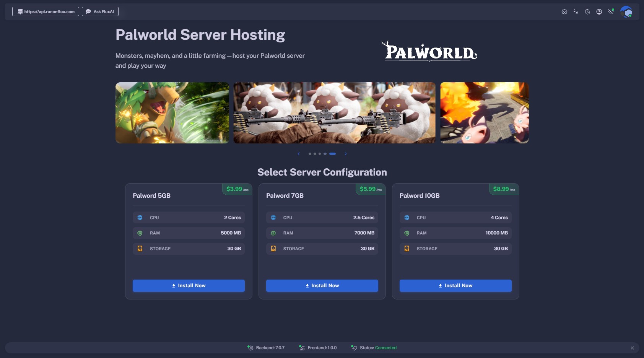Image resolution: width=644 pixels, height=358 pixels.
Task: Toggle dark mode moon icon
Action: coord(587,12)
